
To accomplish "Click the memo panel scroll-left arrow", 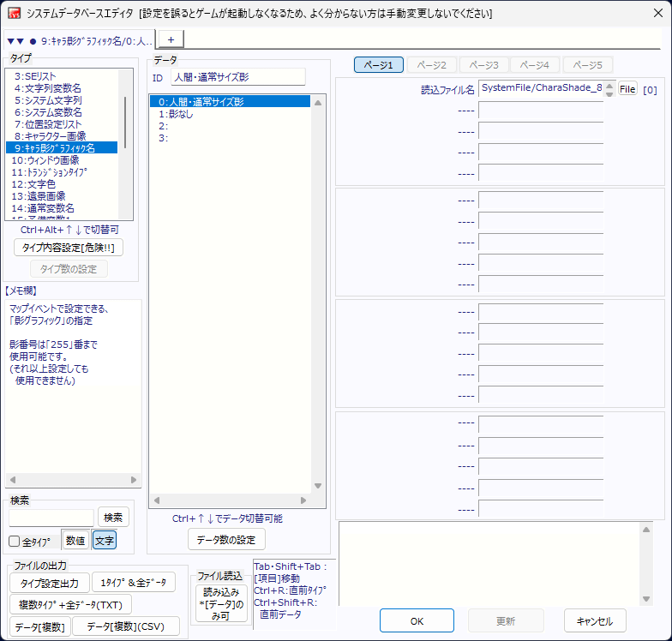I will (12, 480).
